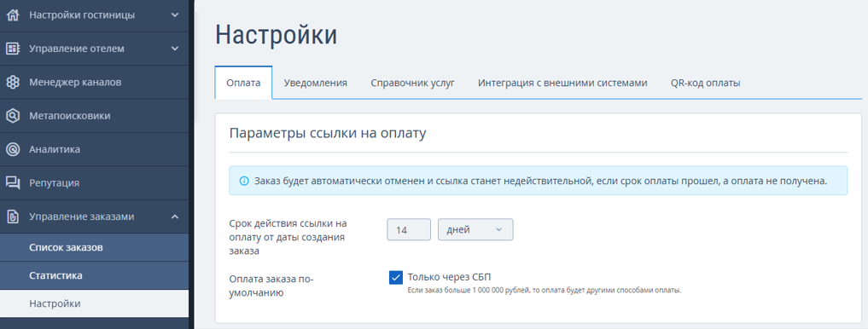This screenshot has width=868, height=329.
Task: Open the QR-код оплаты tab
Action: point(705,83)
